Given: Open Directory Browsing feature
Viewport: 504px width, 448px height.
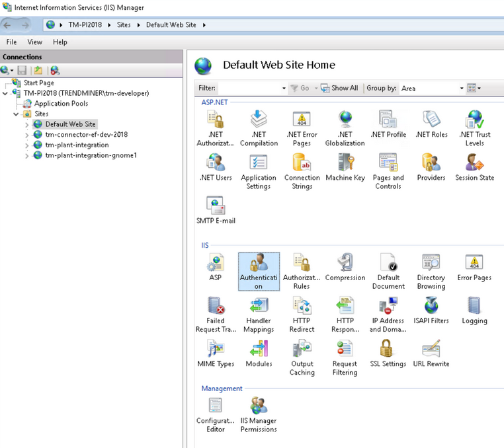Looking at the screenshot, I should 431,263.
